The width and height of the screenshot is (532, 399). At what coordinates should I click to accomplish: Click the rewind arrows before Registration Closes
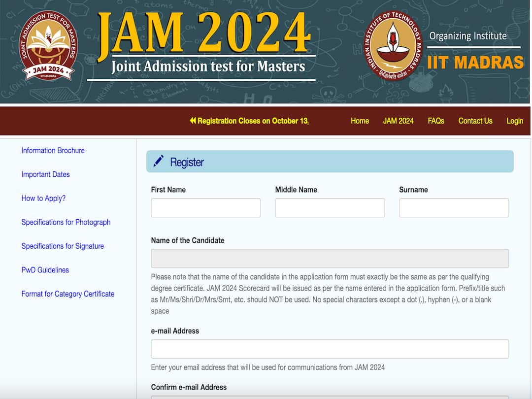(193, 121)
